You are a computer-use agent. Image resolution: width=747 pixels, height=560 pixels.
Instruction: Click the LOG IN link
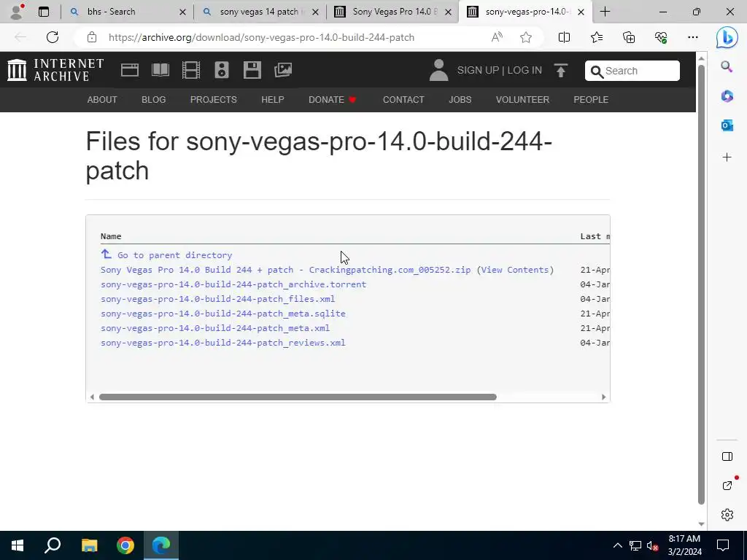(525, 70)
